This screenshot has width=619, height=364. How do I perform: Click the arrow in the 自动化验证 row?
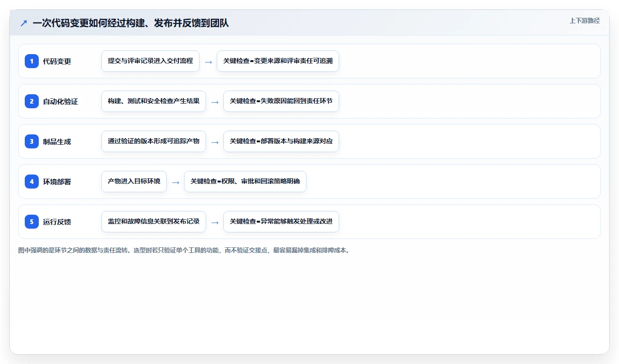(215, 102)
